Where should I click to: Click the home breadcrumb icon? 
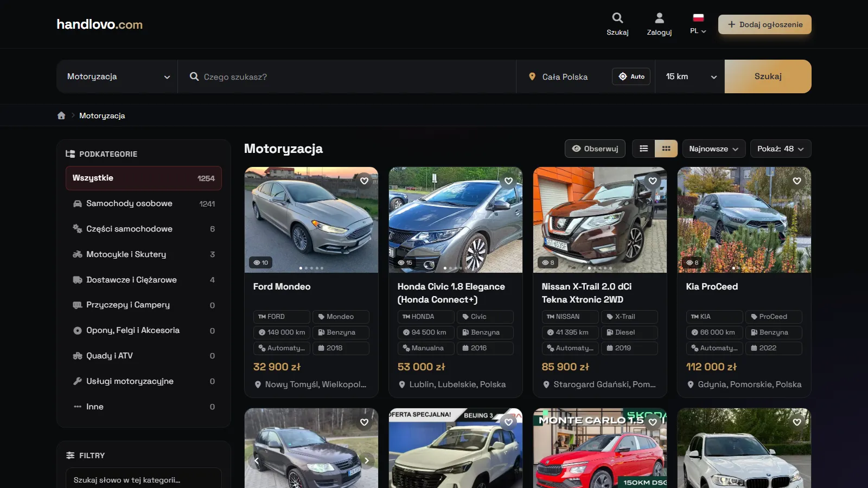pos(61,115)
